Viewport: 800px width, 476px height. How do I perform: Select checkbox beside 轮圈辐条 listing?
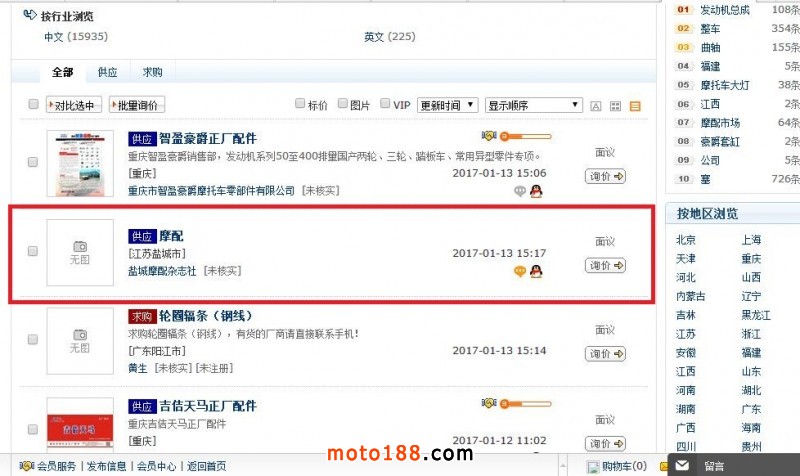33,339
